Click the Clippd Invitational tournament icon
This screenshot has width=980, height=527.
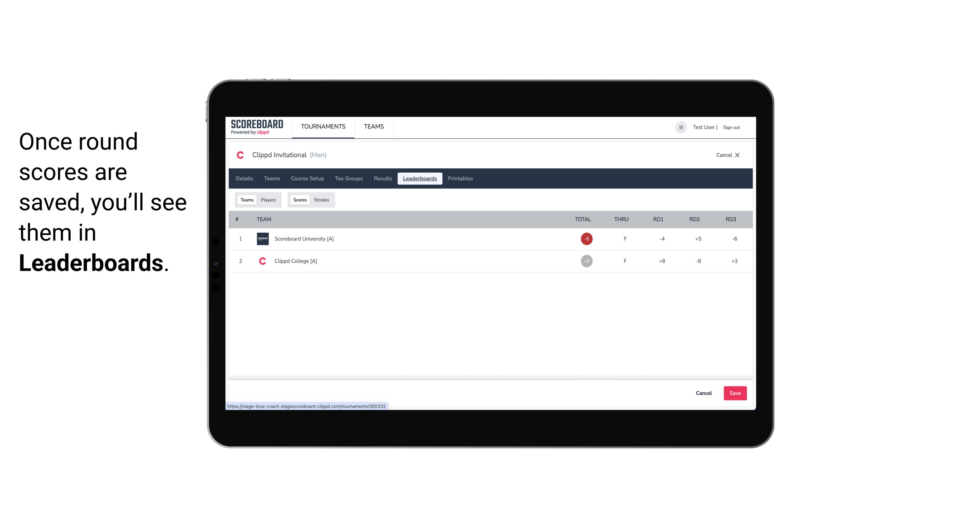pos(241,154)
